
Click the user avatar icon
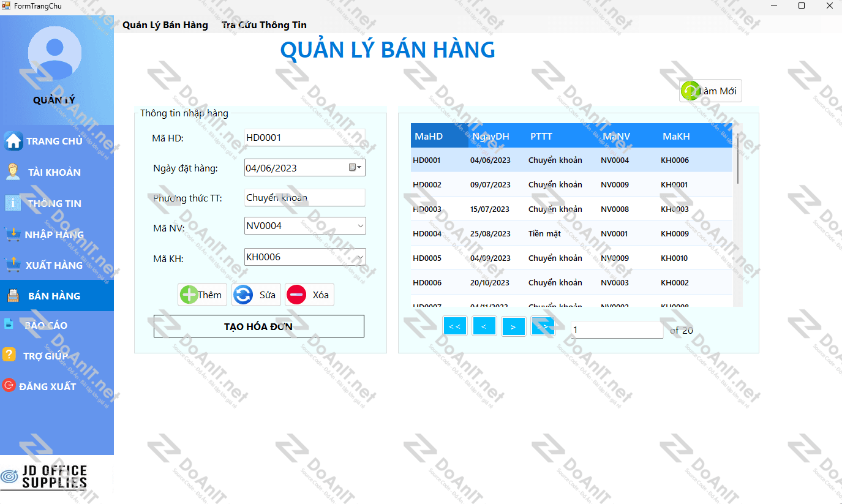click(55, 54)
